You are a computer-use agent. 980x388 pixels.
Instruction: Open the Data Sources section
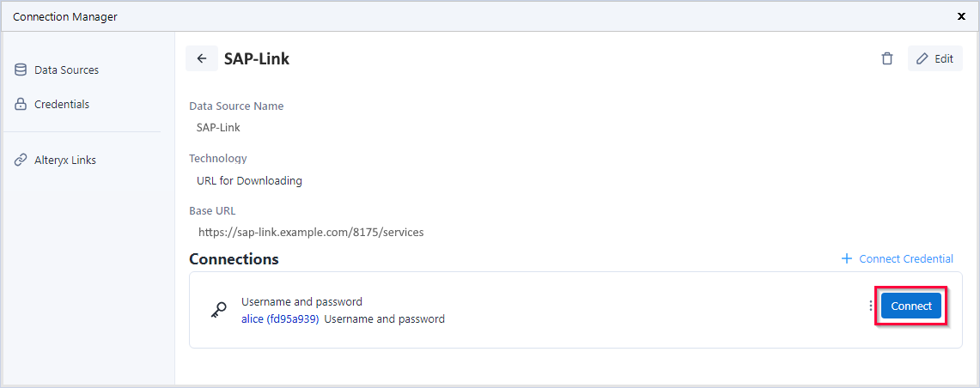[66, 70]
